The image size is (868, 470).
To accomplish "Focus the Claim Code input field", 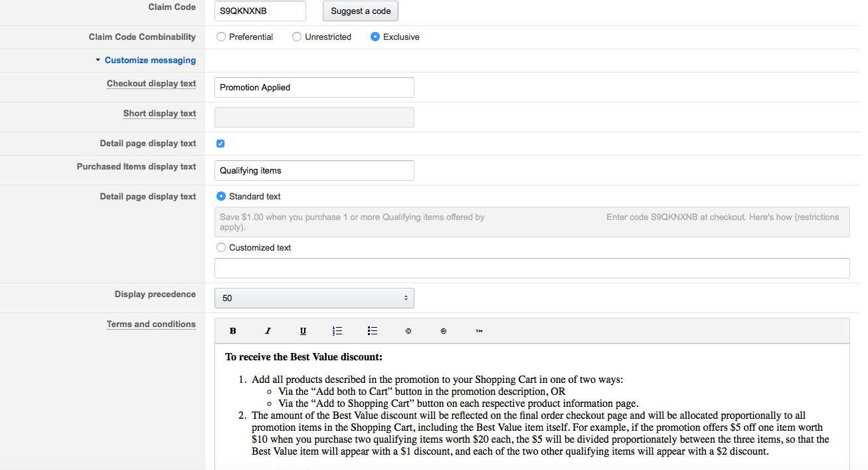I will point(260,11).
